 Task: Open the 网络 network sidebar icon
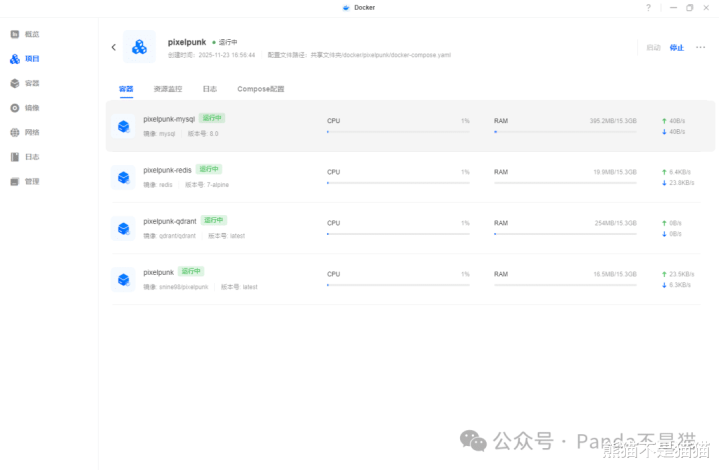pyautogui.click(x=15, y=132)
